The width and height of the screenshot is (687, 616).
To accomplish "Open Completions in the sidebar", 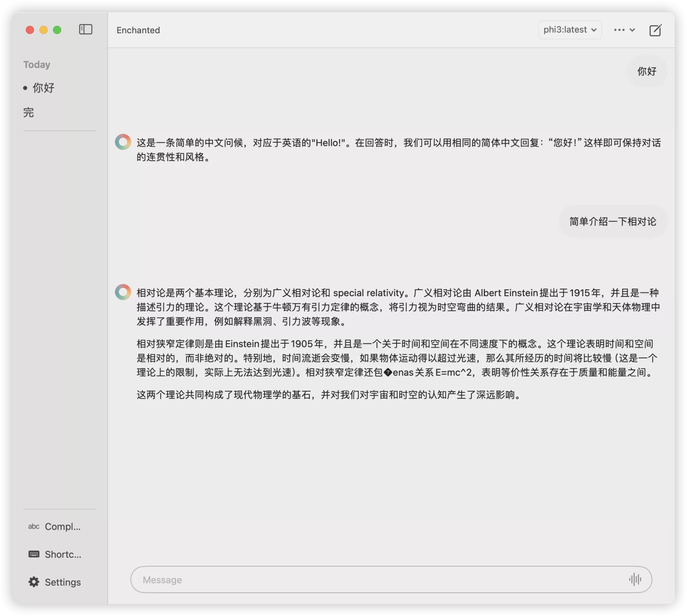I will pyautogui.click(x=55, y=526).
